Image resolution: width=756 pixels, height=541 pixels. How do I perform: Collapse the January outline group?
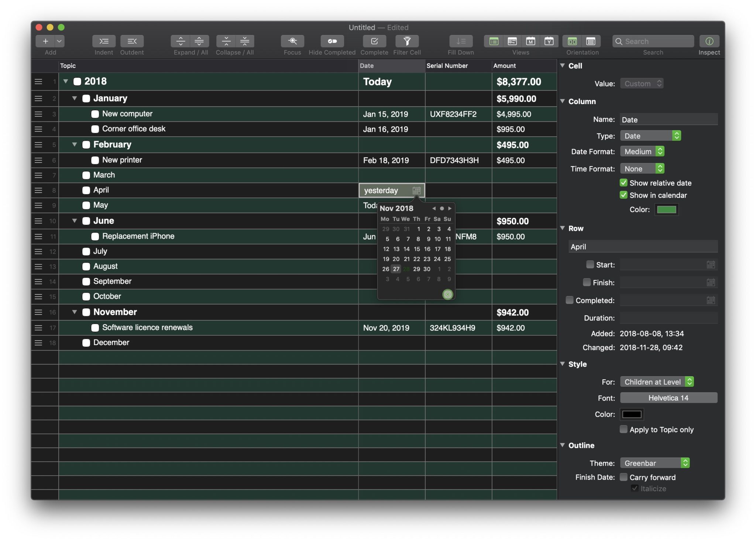pos(74,98)
